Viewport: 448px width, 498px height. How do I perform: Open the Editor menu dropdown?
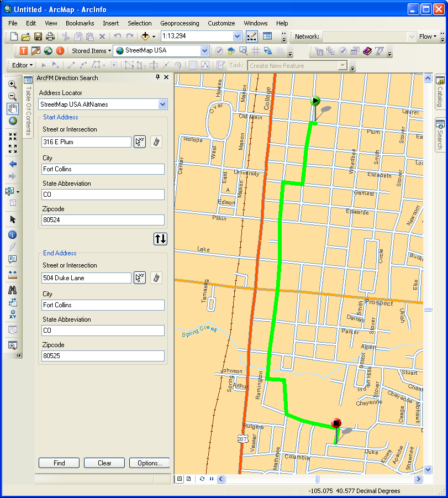pos(22,65)
